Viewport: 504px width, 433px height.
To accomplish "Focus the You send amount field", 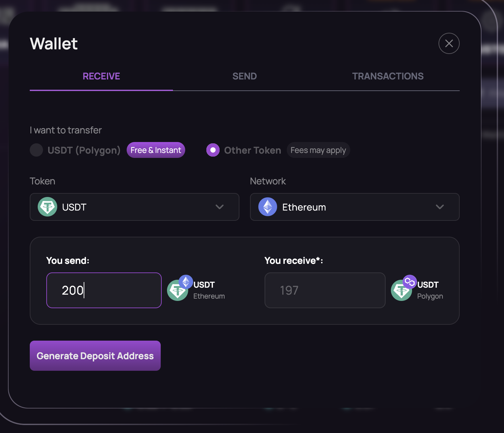I will (x=104, y=290).
